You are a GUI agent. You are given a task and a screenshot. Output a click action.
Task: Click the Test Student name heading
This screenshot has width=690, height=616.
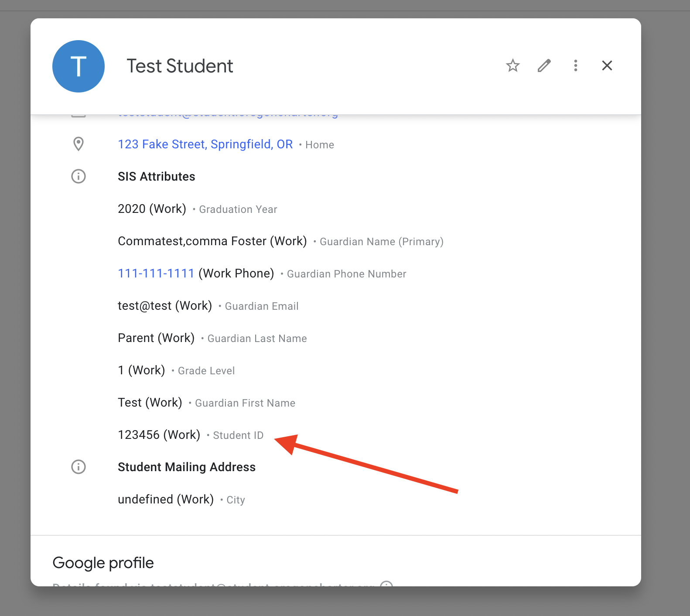(180, 66)
